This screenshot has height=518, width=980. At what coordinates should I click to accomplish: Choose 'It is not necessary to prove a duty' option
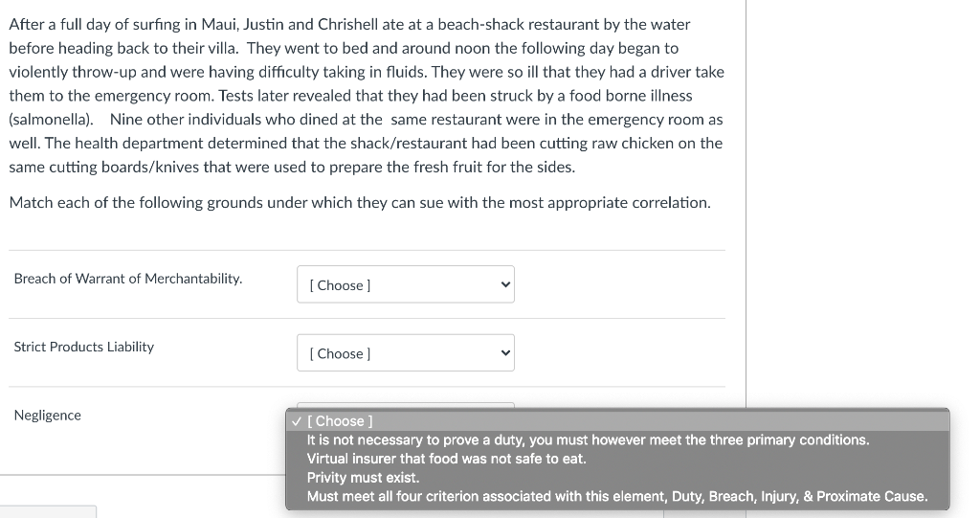pos(588,440)
